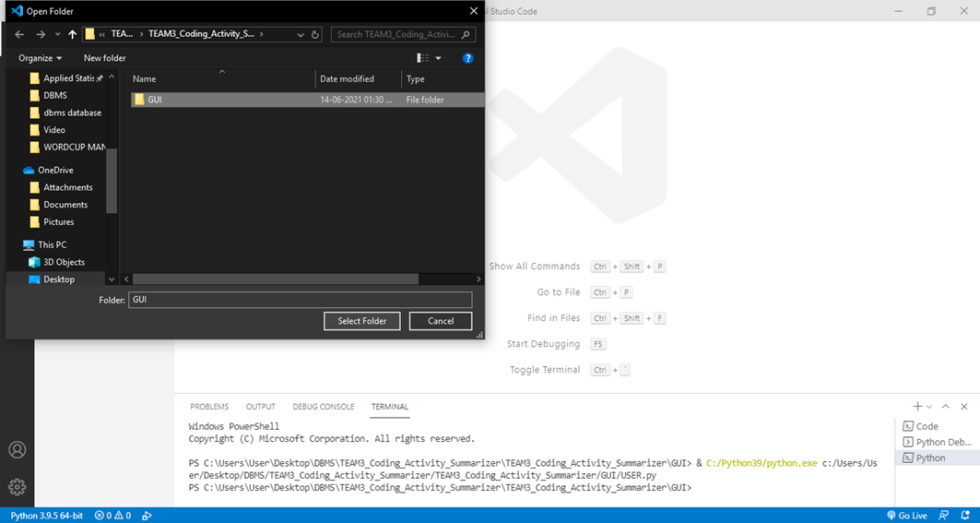
Task: Go up one folder level
Action: click(x=72, y=34)
